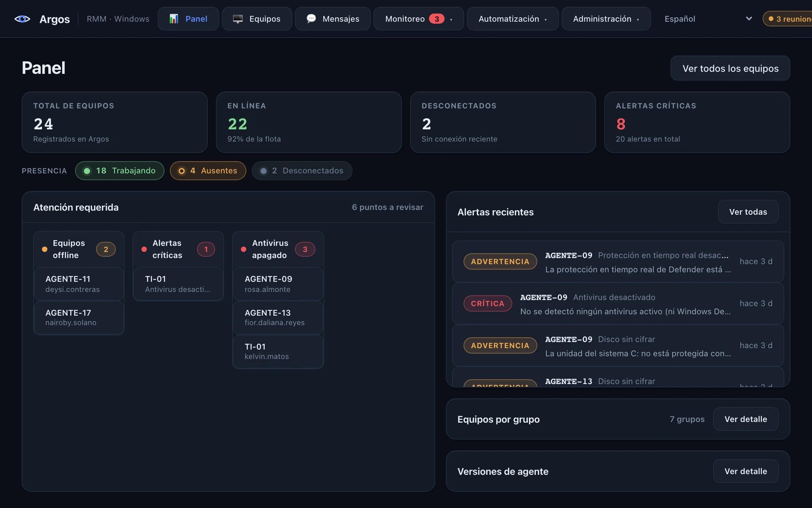812x508 pixels.
Task: Open the En línea stat card
Action: tap(309, 122)
